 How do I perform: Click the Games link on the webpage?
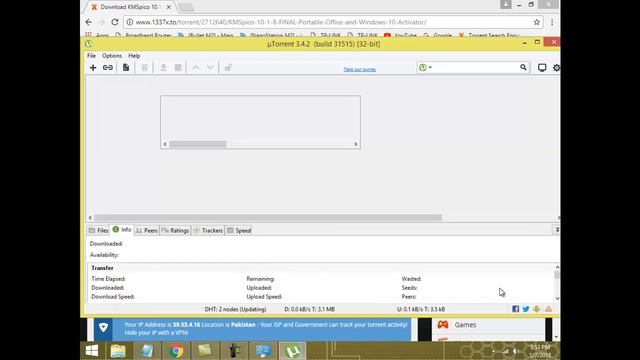click(x=465, y=325)
